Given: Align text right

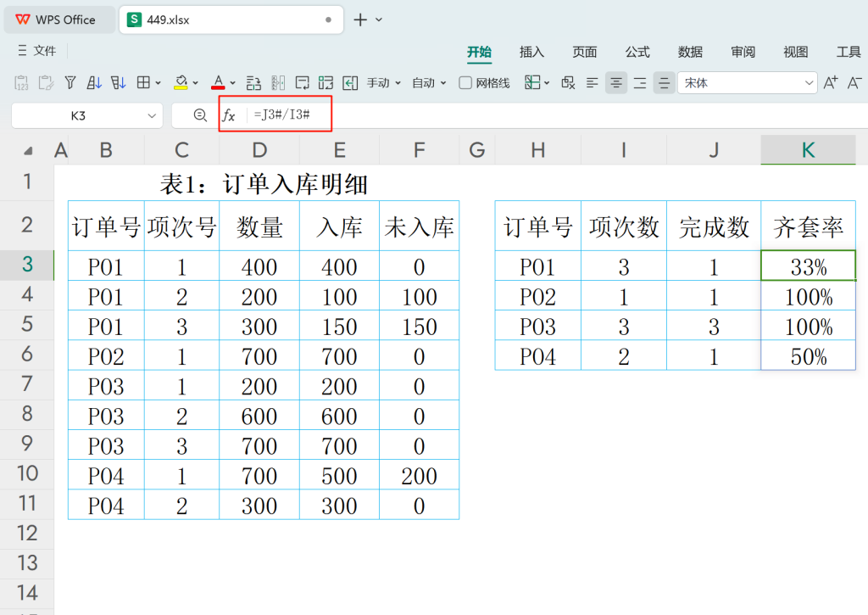Looking at the screenshot, I should click(640, 83).
